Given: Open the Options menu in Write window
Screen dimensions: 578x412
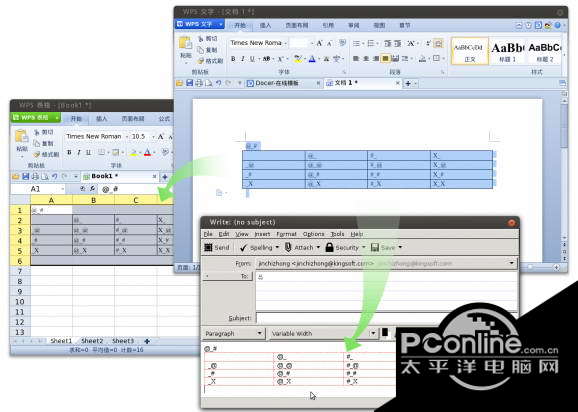Looking at the screenshot, I should pos(313,234).
